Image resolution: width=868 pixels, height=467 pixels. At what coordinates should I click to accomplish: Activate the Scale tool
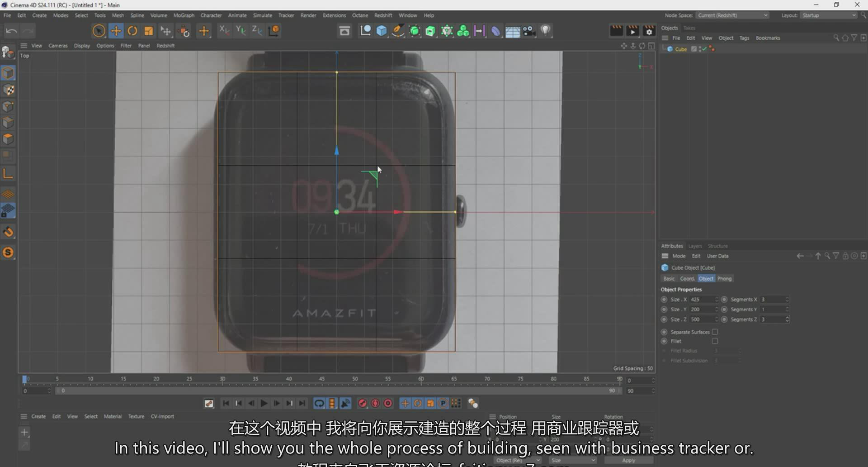(149, 31)
